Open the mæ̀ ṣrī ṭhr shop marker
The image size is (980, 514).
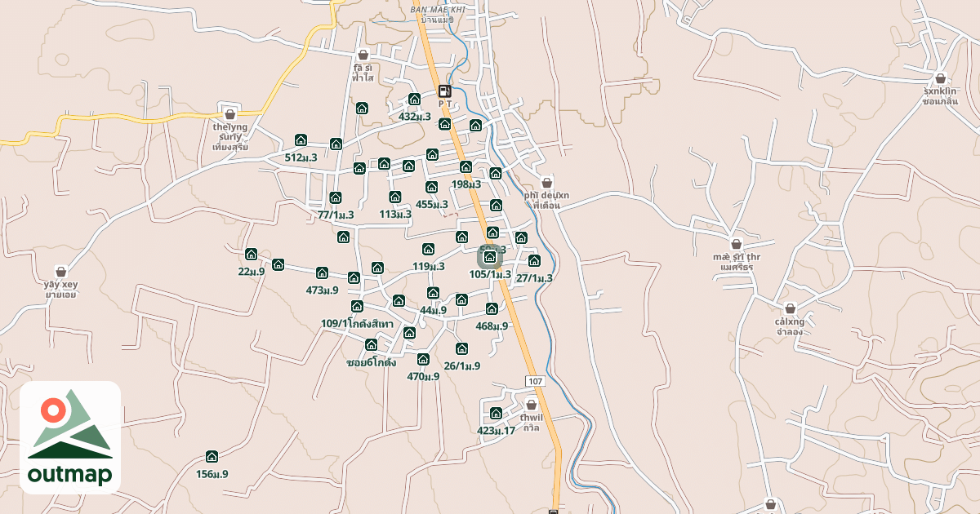point(736,243)
